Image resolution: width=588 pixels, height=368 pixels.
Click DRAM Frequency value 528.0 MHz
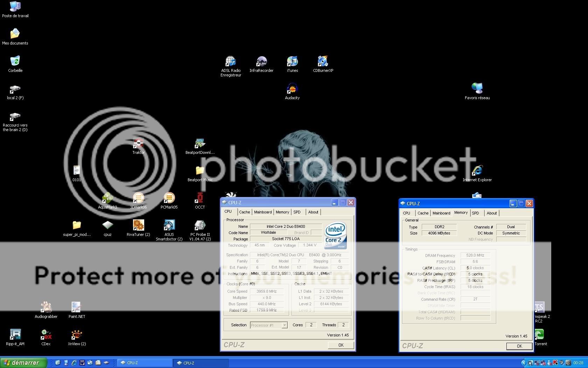475,255
